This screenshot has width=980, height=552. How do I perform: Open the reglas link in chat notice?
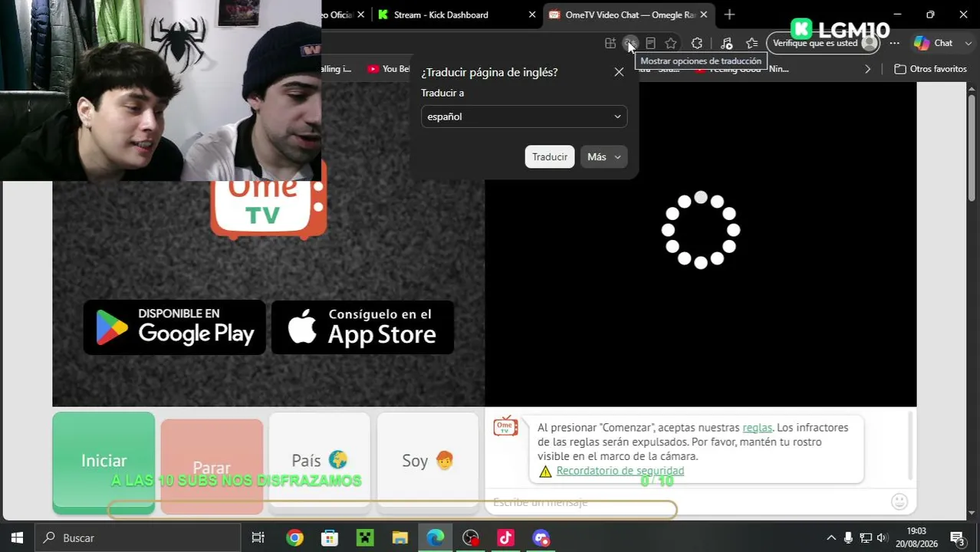(757, 428)
